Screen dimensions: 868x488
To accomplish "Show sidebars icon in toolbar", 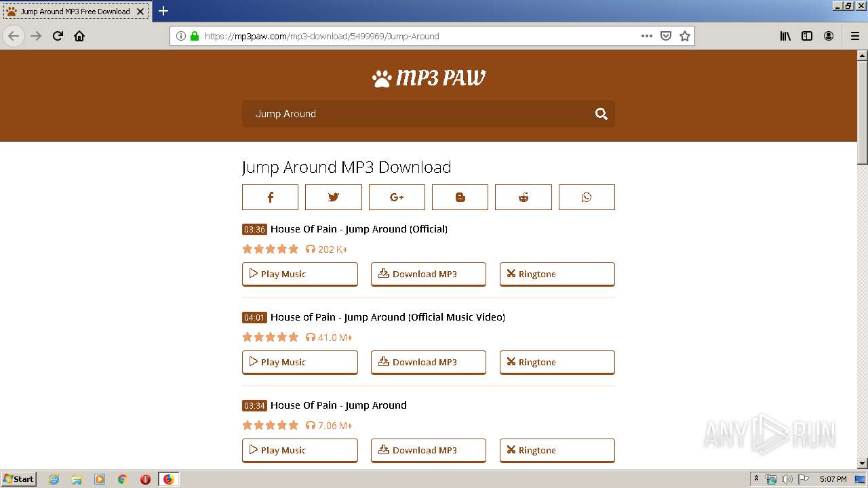I will coord(807,36).
